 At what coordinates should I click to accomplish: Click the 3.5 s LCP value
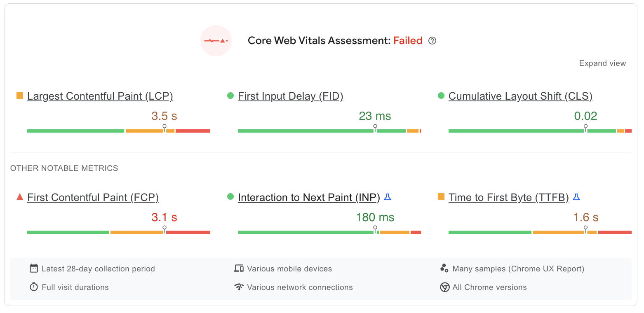163,116
